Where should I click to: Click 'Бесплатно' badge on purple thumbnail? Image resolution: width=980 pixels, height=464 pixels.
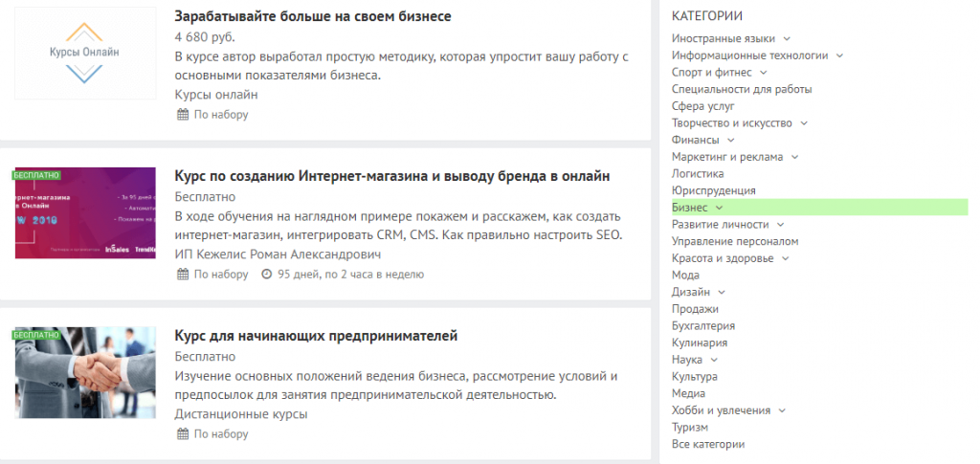tap(36, 175)
